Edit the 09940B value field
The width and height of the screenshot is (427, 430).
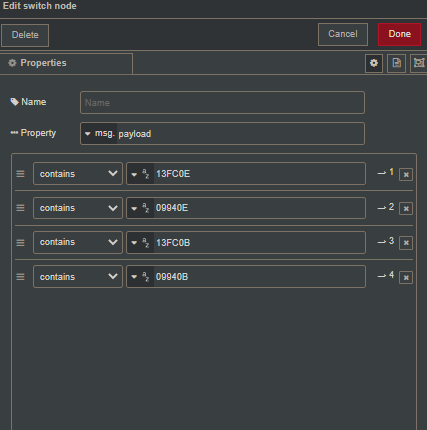tap(259, 277)
